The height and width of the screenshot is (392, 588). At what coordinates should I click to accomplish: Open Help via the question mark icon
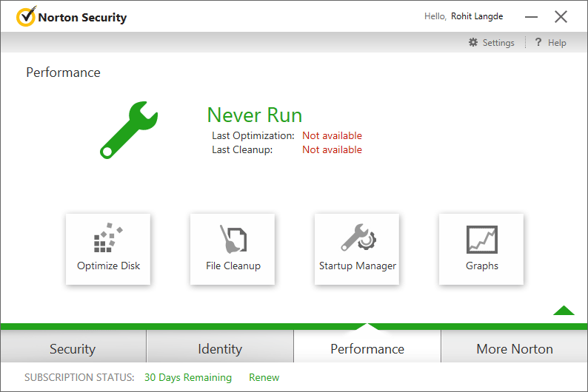tap(538, 42)
